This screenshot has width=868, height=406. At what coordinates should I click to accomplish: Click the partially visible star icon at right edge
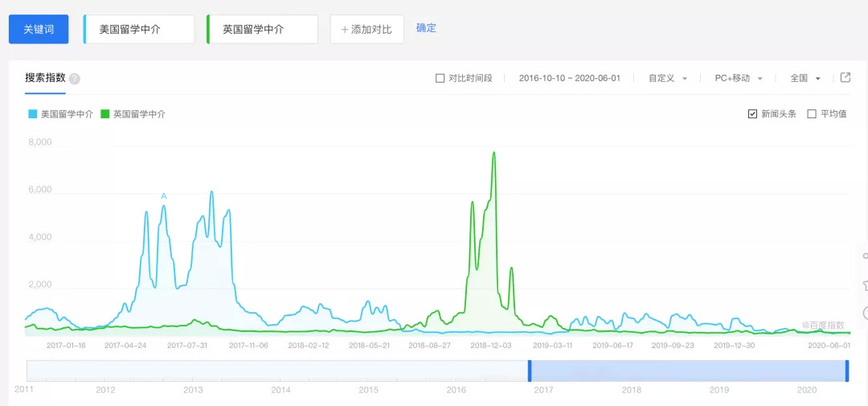pyautogui.click(x=865, y=285)
